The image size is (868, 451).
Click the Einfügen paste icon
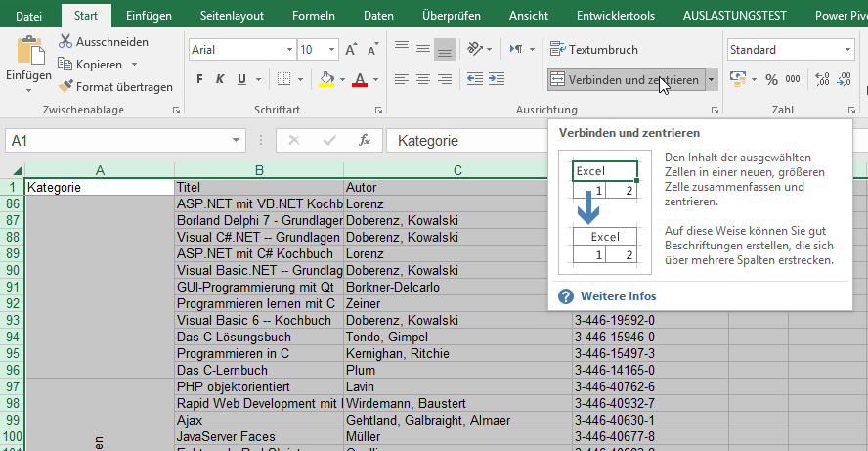[x=29, y=51]
